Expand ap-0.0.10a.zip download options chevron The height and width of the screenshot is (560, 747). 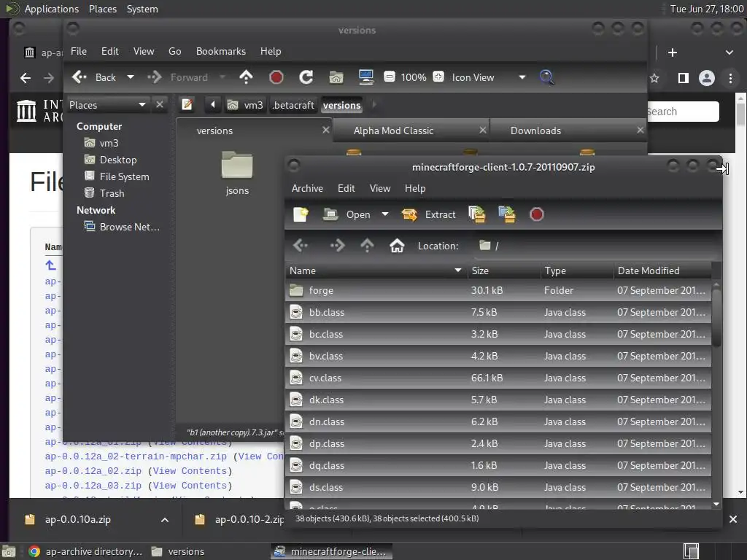(x=164, y=519)
